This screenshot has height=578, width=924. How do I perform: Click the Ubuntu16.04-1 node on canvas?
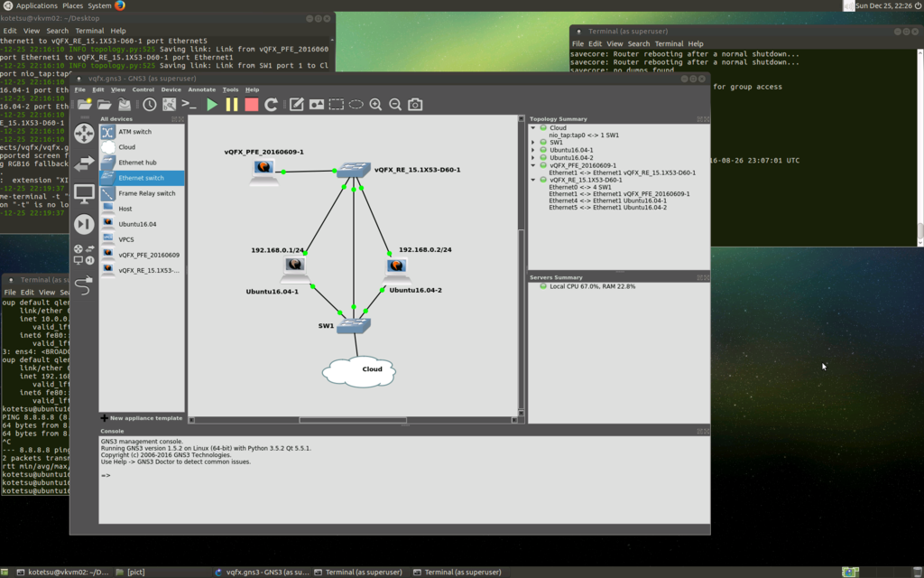(x=295, y=269)
